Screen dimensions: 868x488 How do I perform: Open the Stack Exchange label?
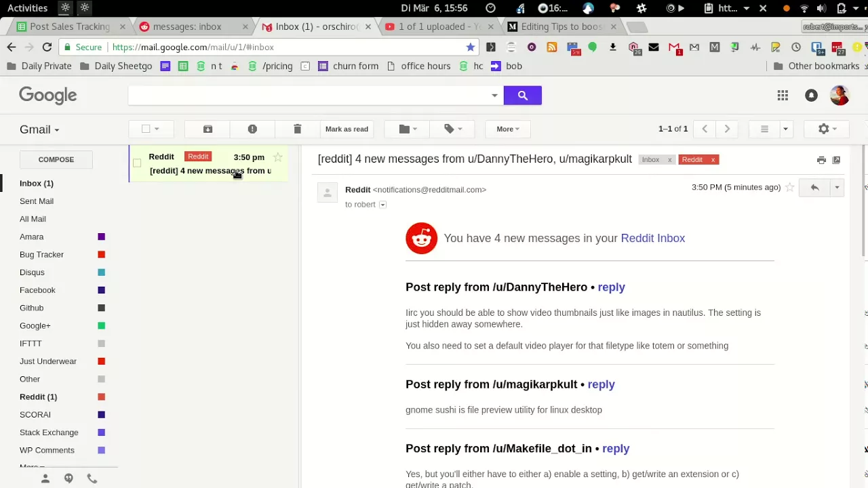coord(49,432)
